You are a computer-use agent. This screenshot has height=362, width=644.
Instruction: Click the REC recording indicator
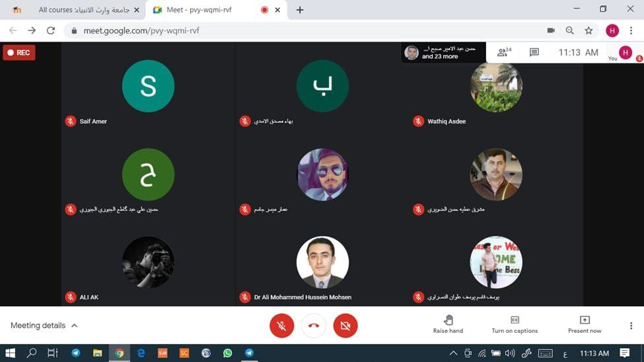point(19,53)
